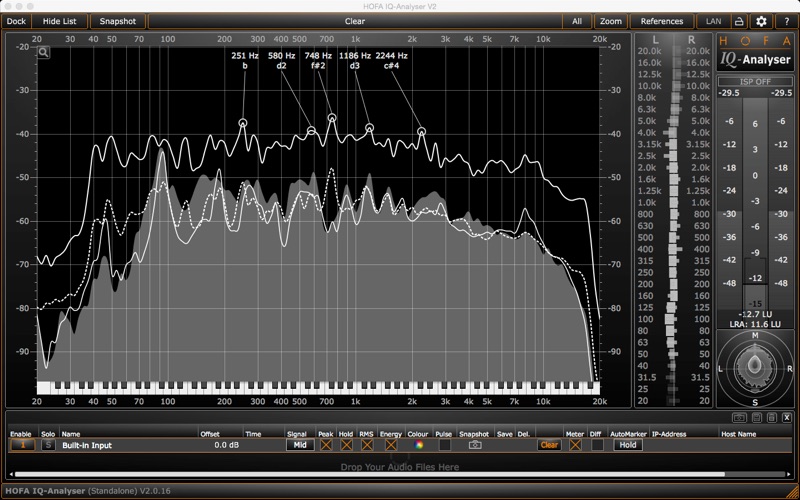
Task: Click the All button
Action: [577, 21]
